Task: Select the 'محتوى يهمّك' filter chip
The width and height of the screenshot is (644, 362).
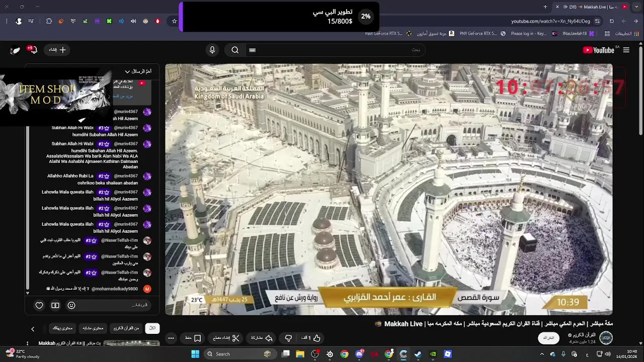Action: pos(63,328)
